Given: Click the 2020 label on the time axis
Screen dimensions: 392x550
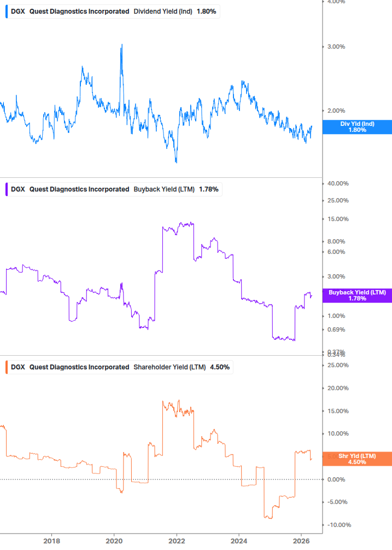Looking at the screenshot, I should pos(114,541).
